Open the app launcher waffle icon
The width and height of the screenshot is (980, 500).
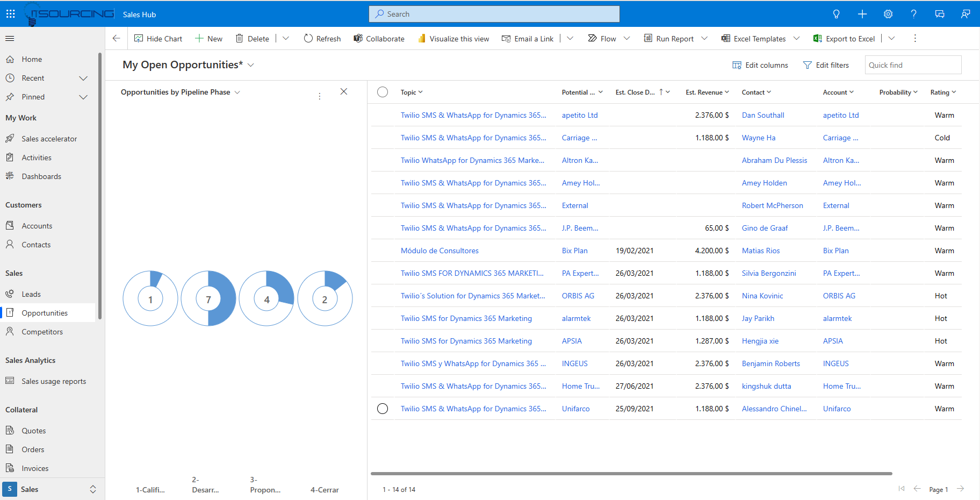click(x=10, y=14)
